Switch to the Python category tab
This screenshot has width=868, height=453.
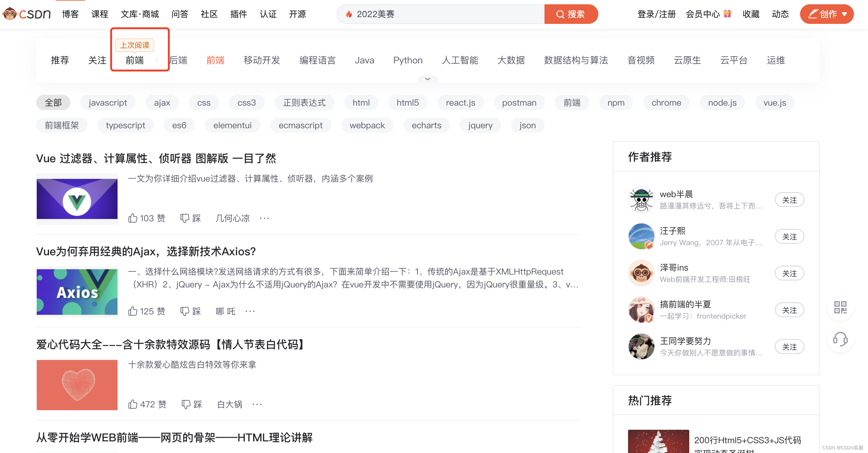408,60
